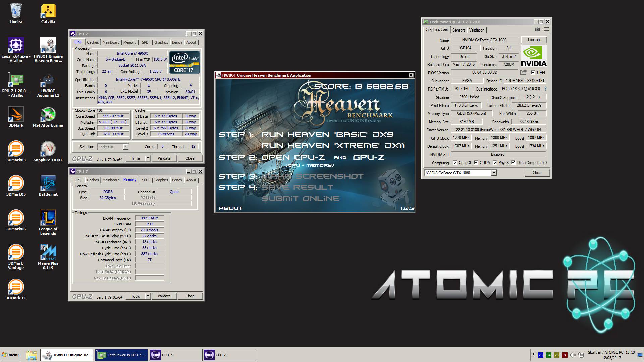Click the DRAM Frequency value 942.5 MHz
Screen dimensions: 644x362
tap(149, 218)
